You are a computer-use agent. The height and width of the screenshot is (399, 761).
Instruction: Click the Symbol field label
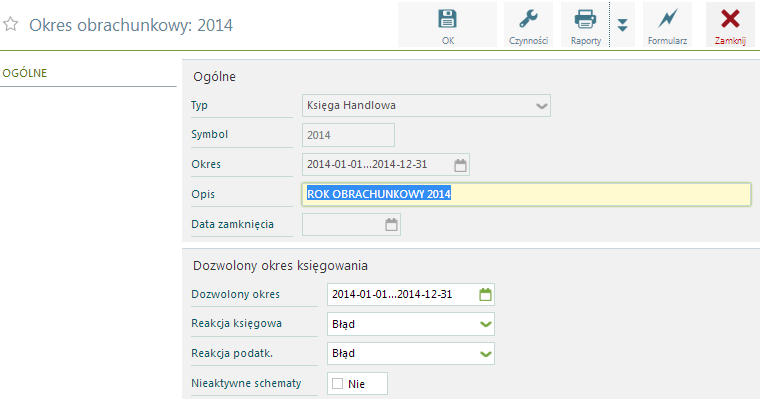(210, 134)
